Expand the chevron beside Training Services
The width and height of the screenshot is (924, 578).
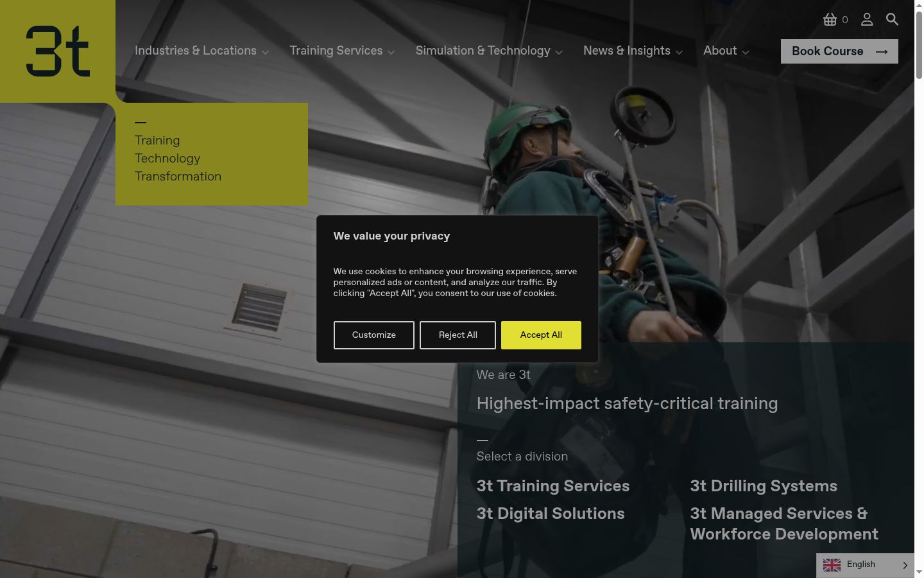391,53
